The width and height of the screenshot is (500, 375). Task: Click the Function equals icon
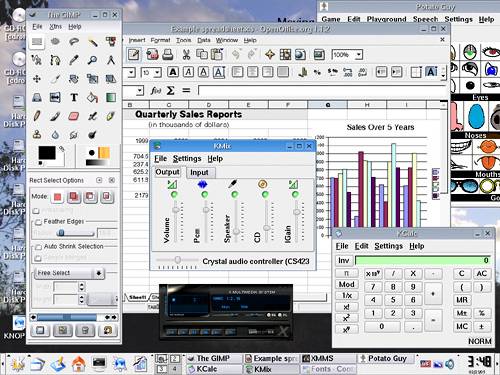point(186,90)
